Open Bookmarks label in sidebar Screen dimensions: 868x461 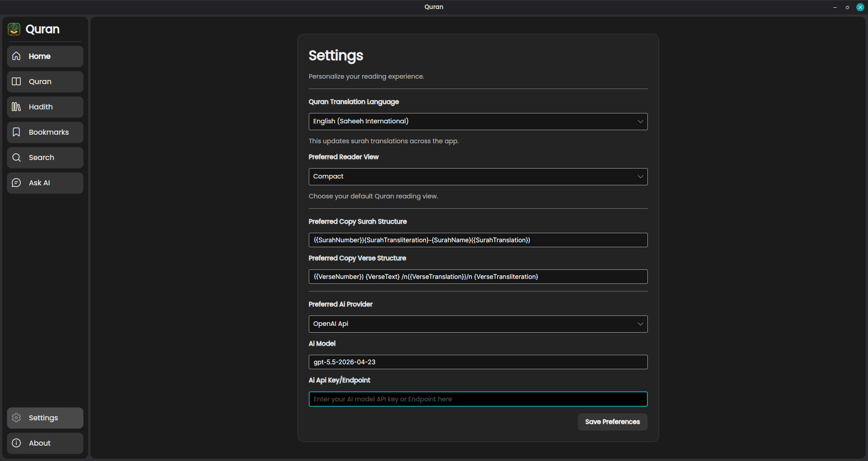49,132
